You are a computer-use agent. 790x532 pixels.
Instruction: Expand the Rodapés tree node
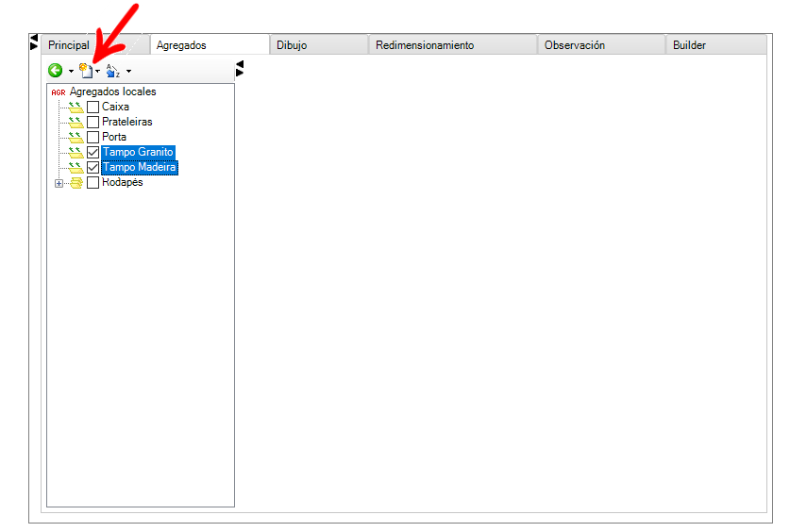pos(59,183)
